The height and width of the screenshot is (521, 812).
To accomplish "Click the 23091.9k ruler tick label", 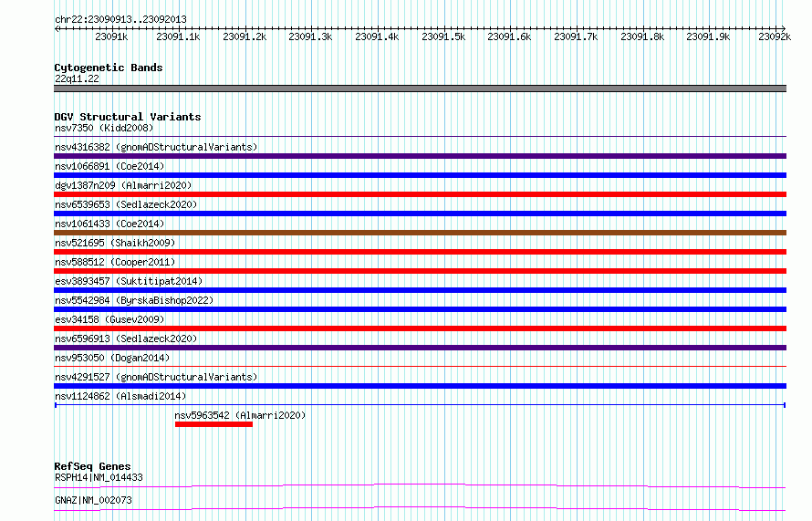I will tap(708, 36).
